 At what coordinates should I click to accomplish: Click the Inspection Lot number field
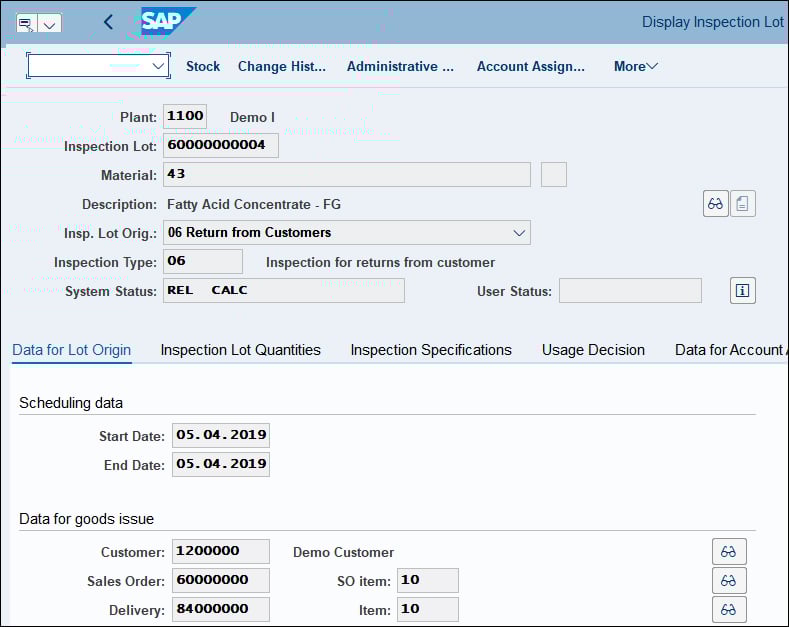pyautogui.click(x=220, y=146)
